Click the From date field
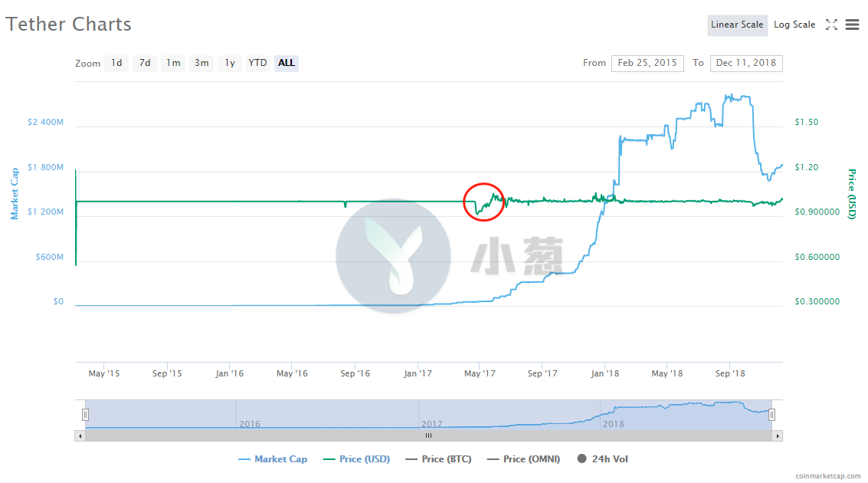The width and height of the screenshot is (868, 483). [x=647, y=63]
